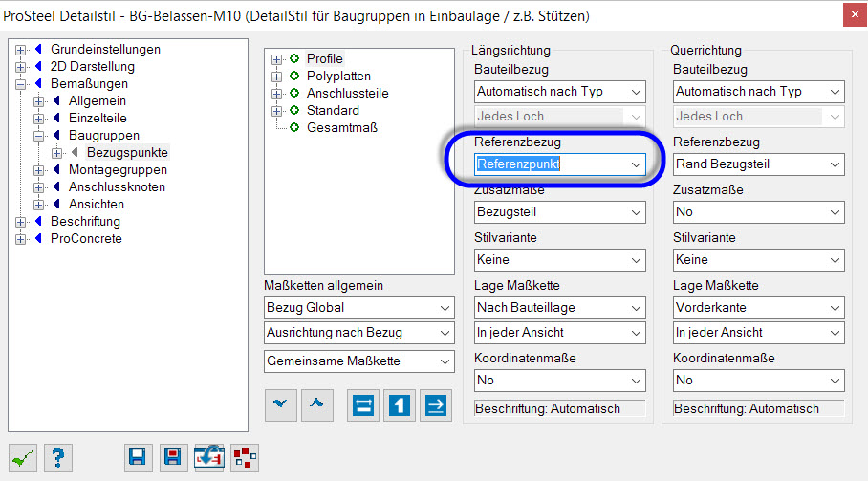Expand the Anschlussteile tree node

[277, 94]
